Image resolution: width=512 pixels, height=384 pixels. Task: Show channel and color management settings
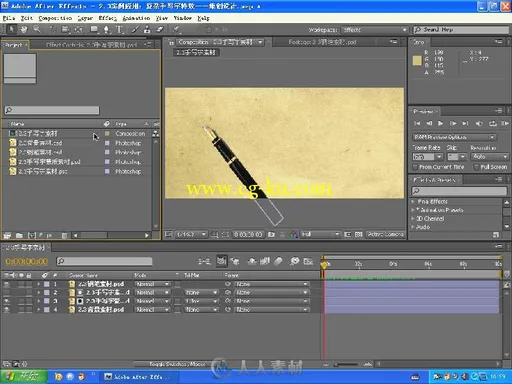click(x=293, y=234)
